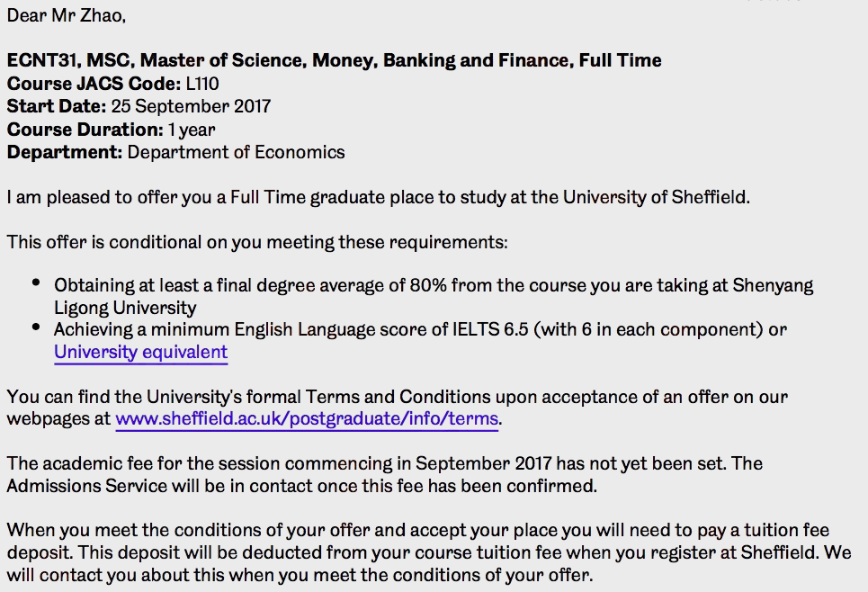Click the Course JACS Code label
The image size is (868, 592).
coord(94,84)
